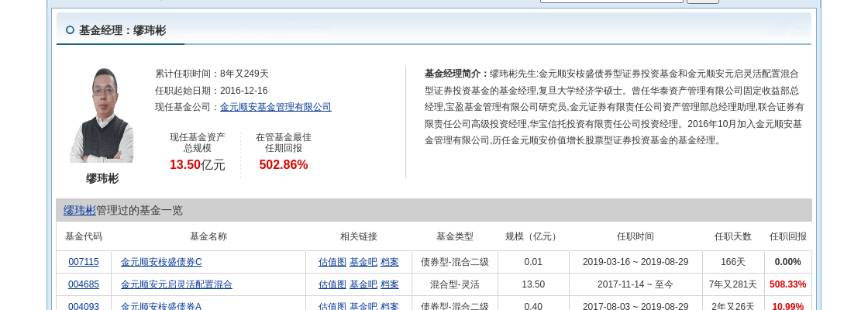Click tenure period 2017-11-14 ~ 至今

click(635, 284)
